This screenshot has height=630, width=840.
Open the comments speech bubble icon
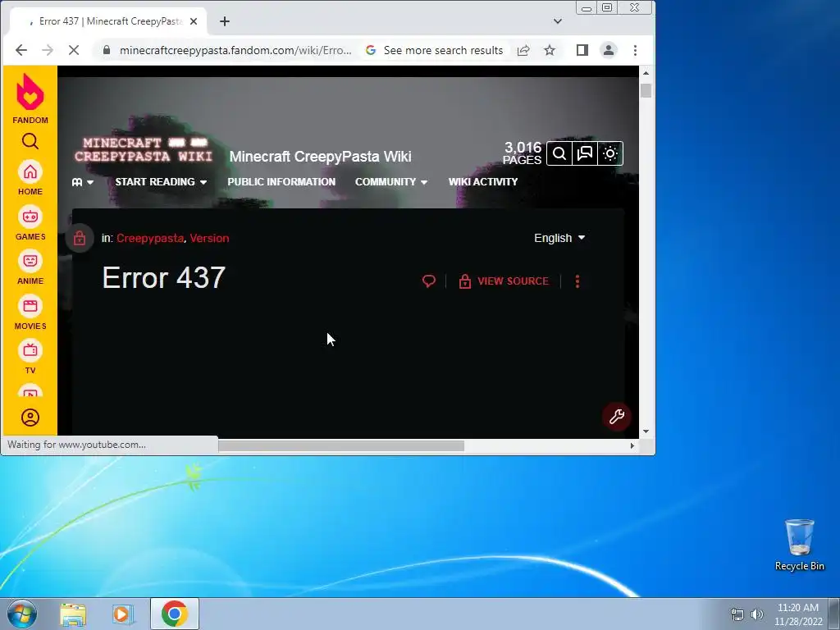[428, 281]
